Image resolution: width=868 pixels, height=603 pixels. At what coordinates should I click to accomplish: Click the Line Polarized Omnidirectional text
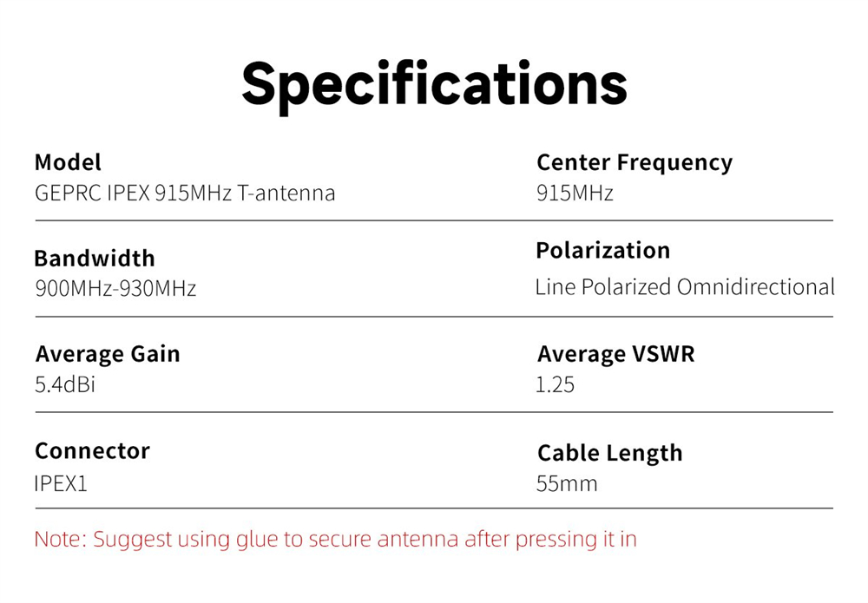685,287
